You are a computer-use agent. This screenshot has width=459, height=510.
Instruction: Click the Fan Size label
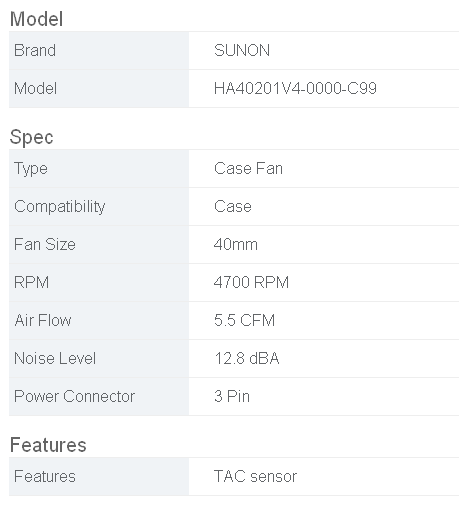tap(45, 245)
